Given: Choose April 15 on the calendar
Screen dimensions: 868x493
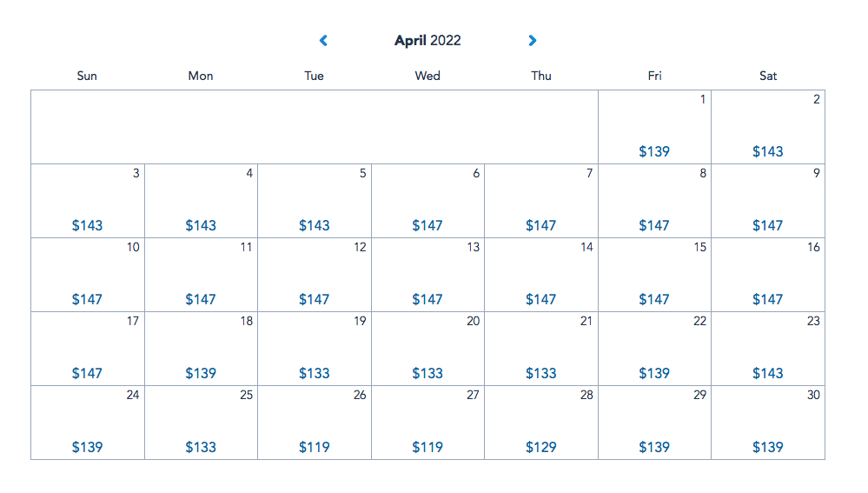Looking at the screenshot, I should tap(654, 275).
